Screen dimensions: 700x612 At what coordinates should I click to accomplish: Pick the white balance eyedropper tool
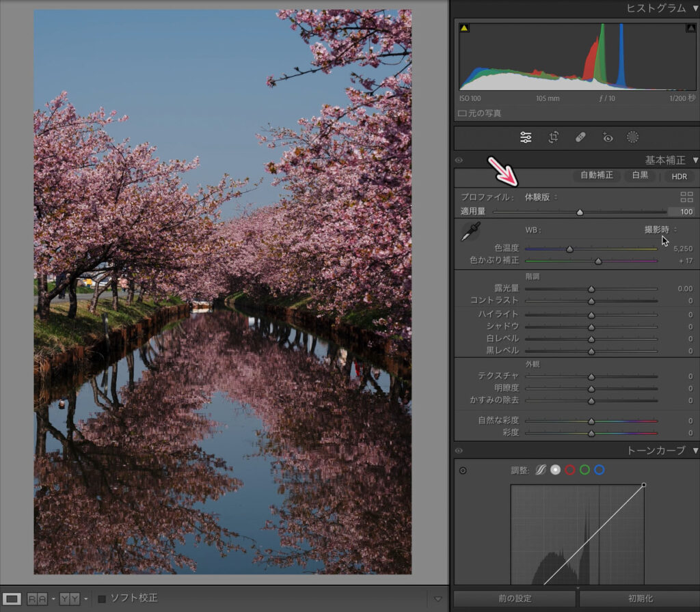(x=470, y=232)
